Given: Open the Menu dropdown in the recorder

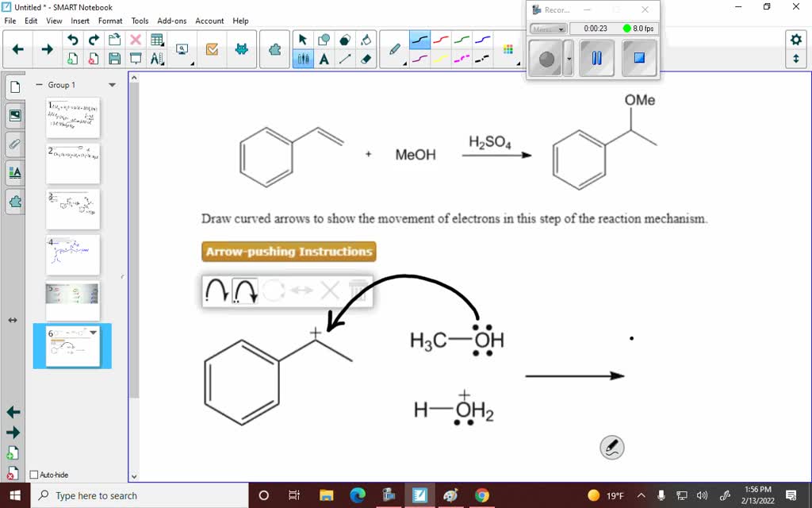Looking at the screenshot, I should point(549,28).
